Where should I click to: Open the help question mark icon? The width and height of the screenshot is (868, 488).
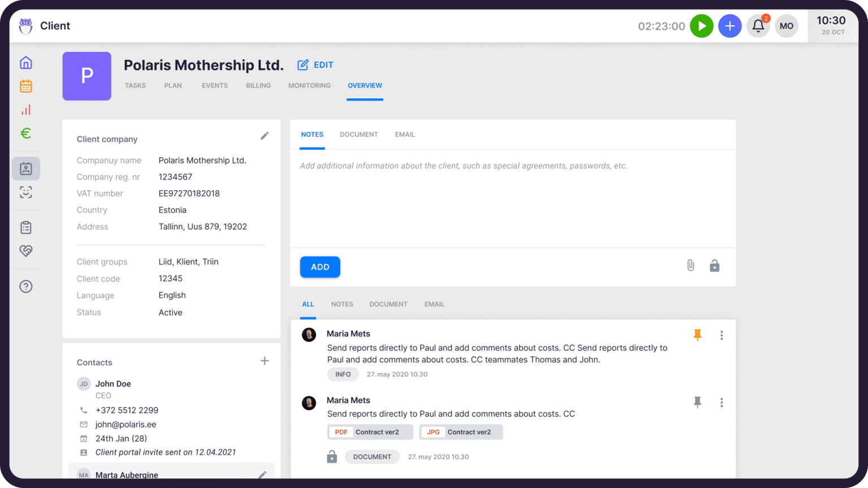tap(26, 286)
